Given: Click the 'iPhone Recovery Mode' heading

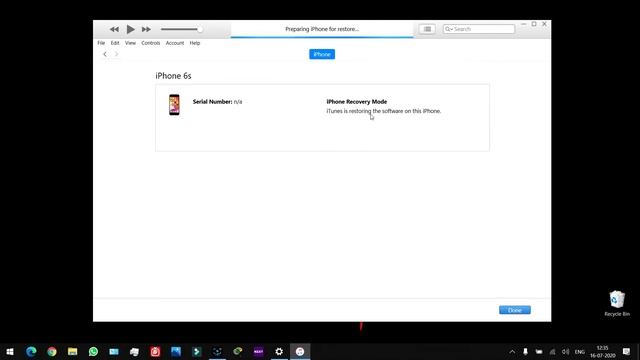Looking at the screenshot, I should [357, 102].
